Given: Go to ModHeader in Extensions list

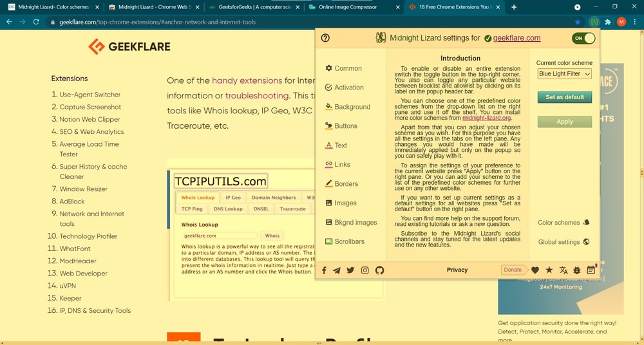Looking at the screenshot, I should coord(78,261).
